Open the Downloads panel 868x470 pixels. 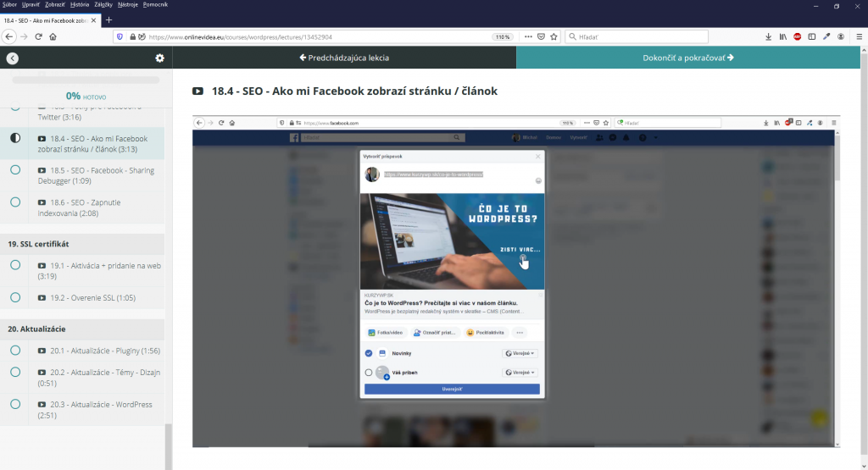click(768, 37)
